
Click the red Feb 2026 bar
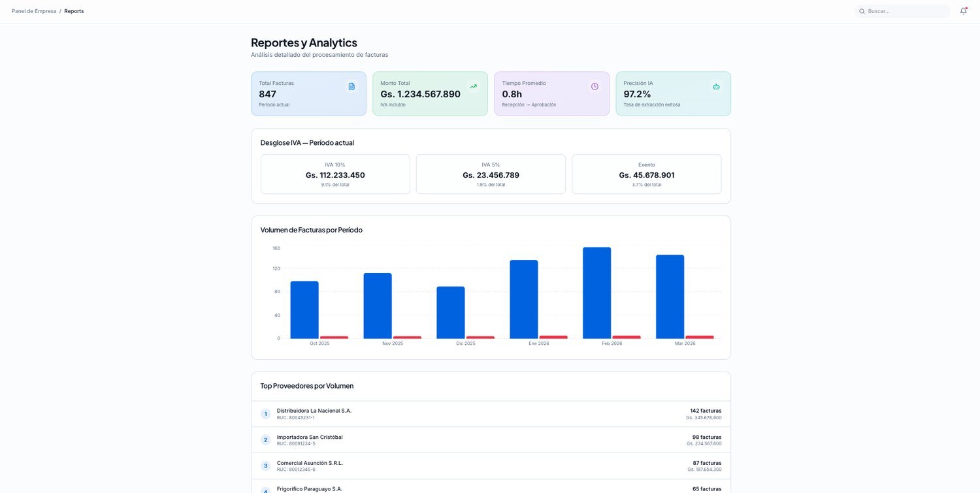coord(627,337)
